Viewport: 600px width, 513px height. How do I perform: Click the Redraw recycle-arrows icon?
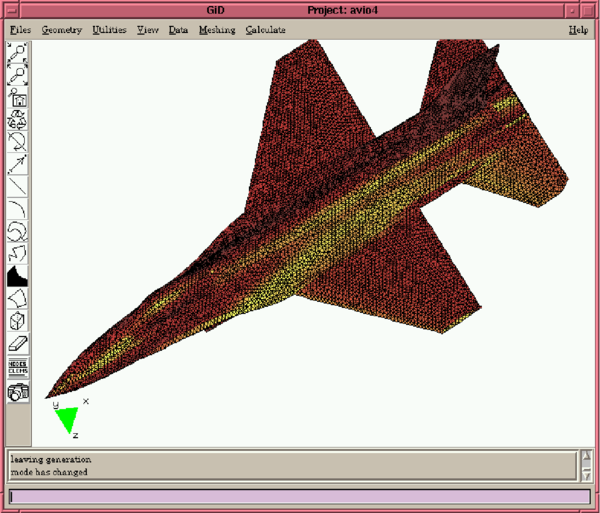(x=18, y=120)
